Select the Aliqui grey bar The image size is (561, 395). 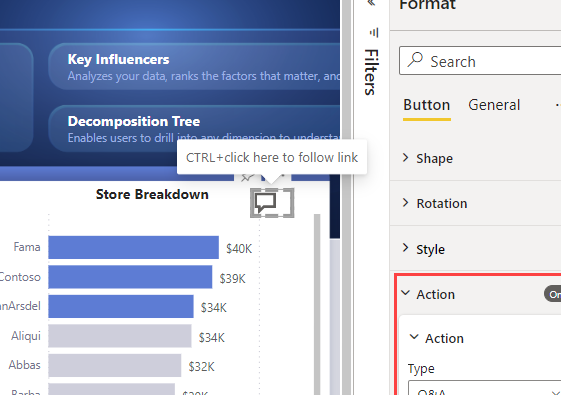click(x=120, y=336)
